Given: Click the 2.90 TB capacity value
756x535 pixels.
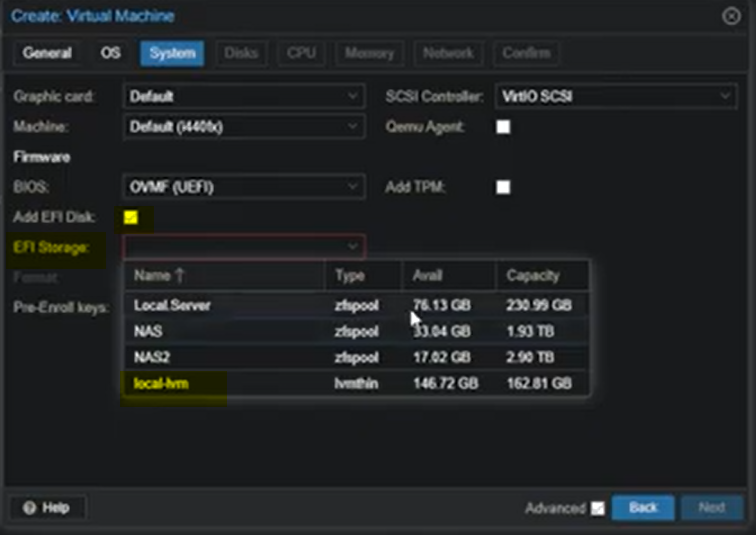Looking at the screenshot, I should (530, 357).
